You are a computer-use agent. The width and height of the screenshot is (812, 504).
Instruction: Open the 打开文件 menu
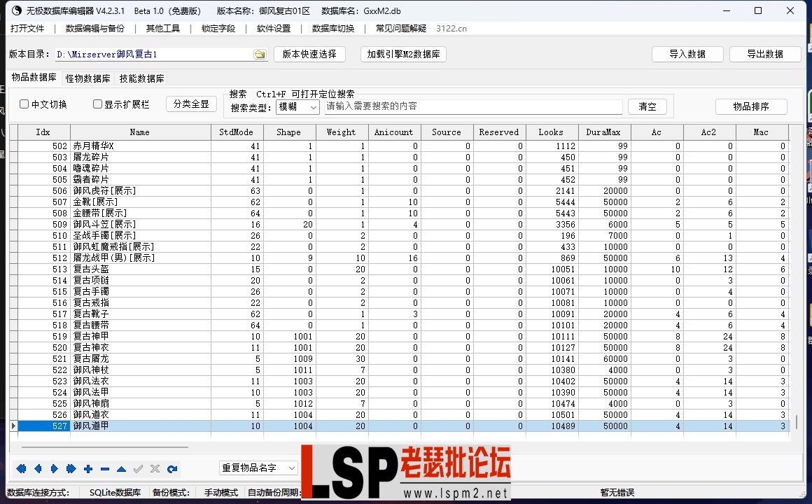click(27, 29)
